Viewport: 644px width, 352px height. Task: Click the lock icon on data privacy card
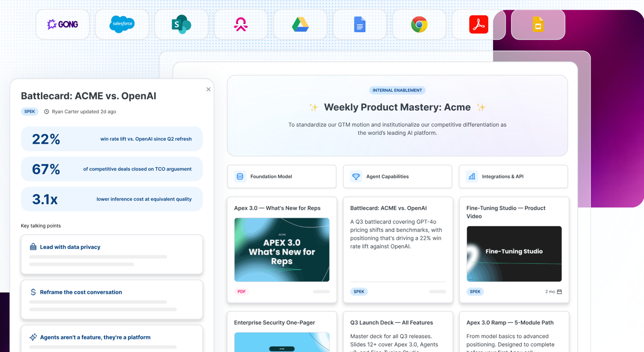pos(33,247)
